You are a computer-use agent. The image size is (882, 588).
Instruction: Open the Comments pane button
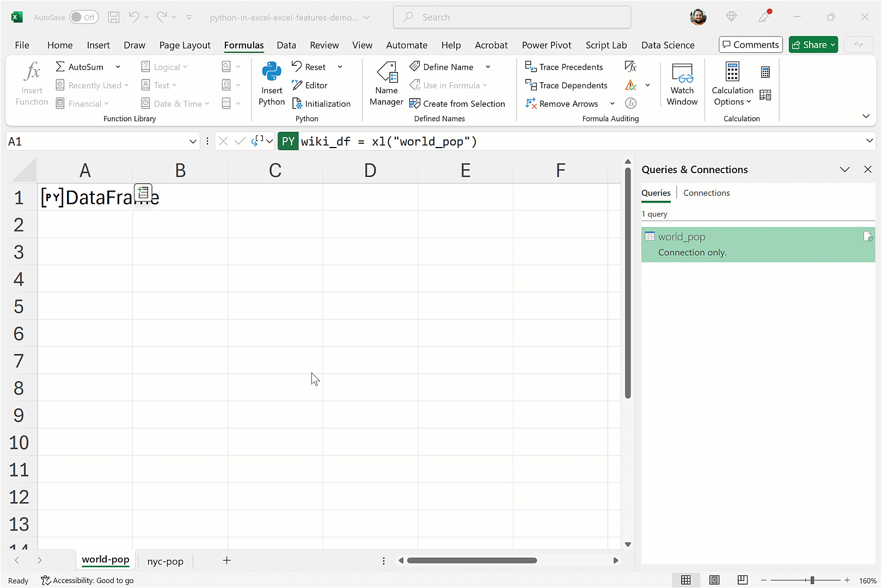(750, 45)
